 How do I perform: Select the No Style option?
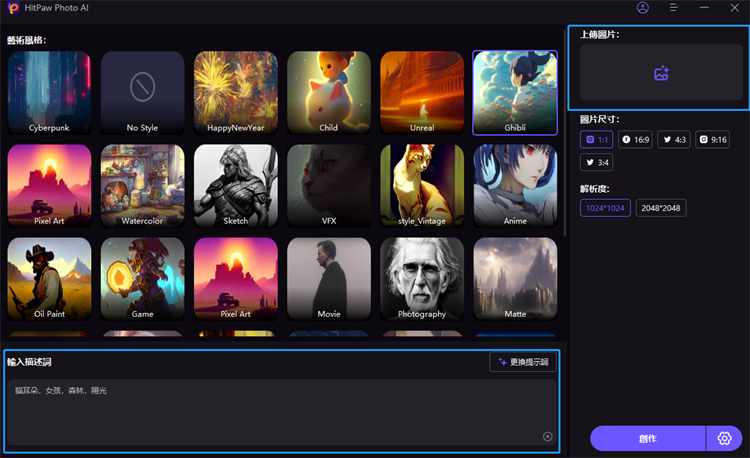(142, 92)
